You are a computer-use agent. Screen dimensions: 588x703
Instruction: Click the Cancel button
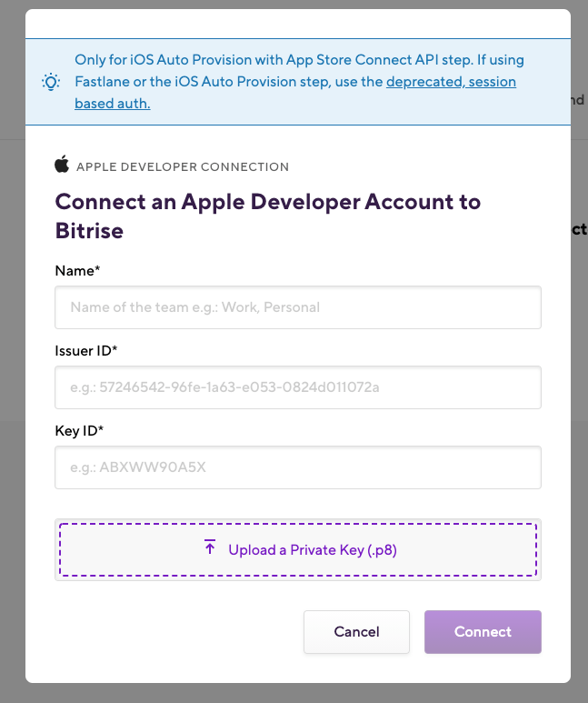click(x=356, y=632)
